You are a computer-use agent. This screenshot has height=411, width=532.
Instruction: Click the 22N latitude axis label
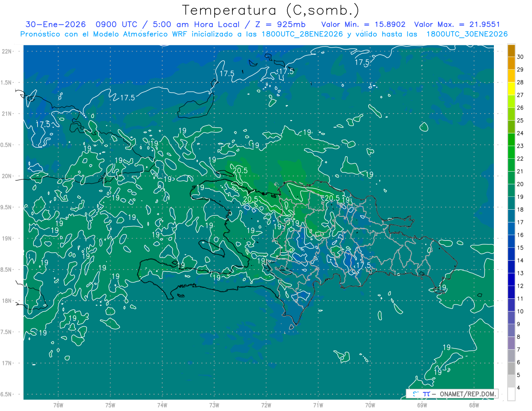[x=8, y=51]
